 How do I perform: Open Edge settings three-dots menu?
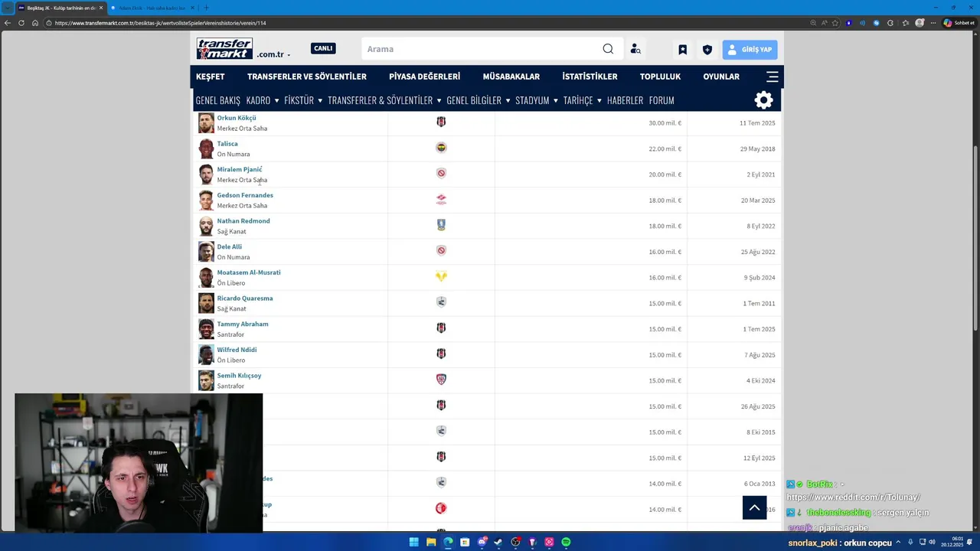coord(933,23)
